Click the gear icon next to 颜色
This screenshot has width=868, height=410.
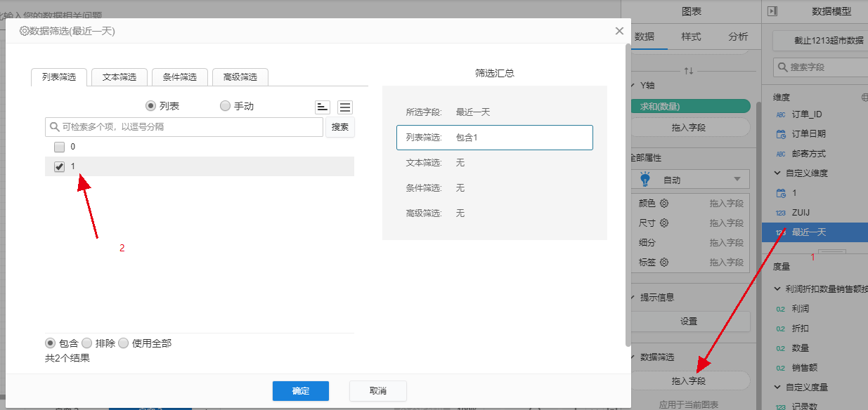[x=663, y=203]
